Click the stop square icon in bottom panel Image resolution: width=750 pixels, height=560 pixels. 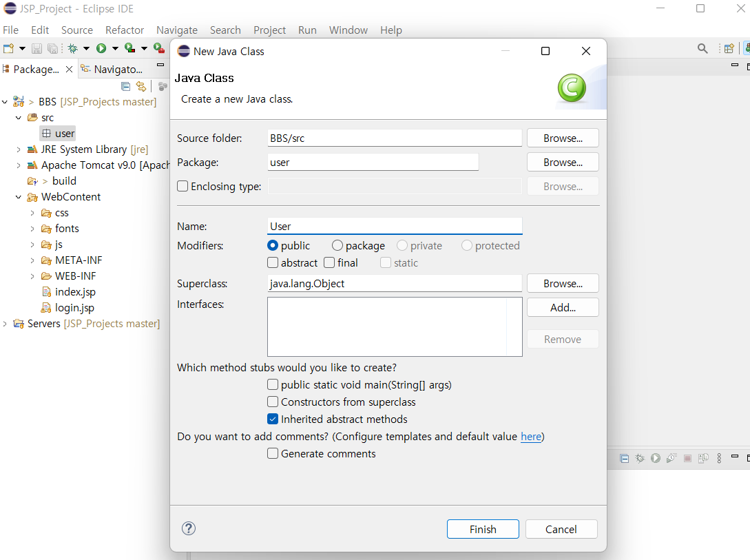coord(687,459)
